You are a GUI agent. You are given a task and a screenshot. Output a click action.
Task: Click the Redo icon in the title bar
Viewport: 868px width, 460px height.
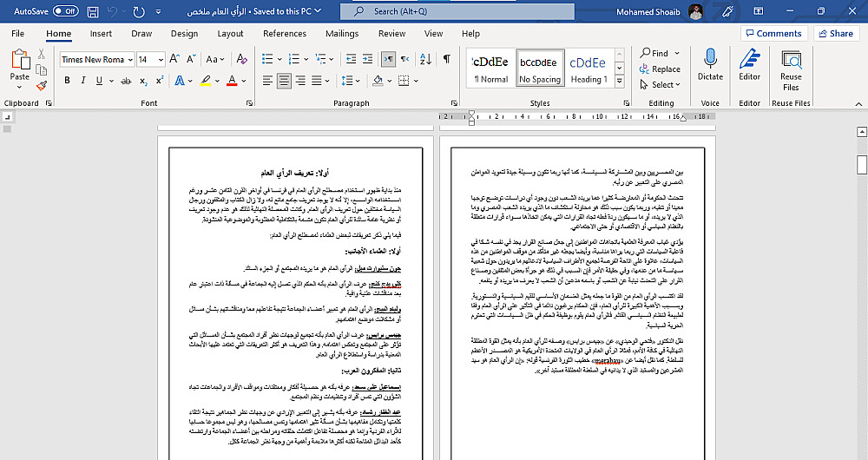point(139,11)
